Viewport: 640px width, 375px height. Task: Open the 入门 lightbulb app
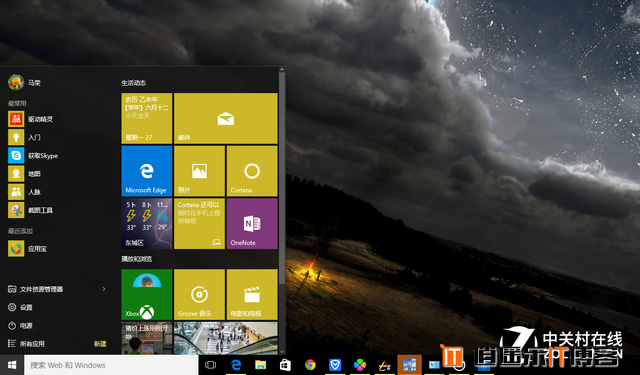tap(16, 137)
